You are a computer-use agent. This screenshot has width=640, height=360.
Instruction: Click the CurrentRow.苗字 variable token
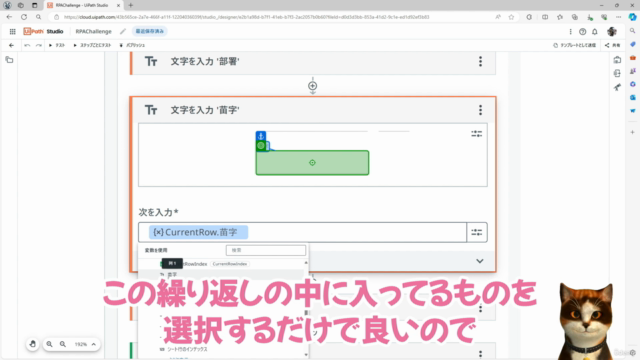click(x=198, y=232)
